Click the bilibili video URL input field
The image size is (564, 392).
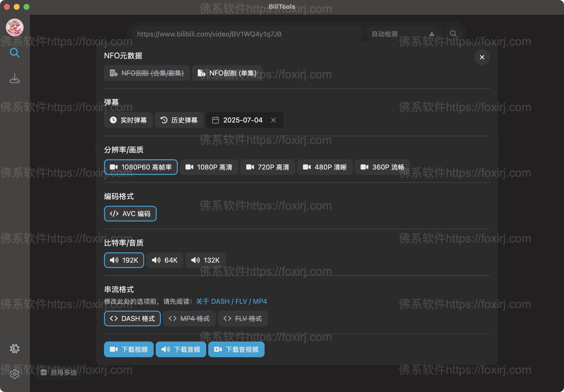(x=246, y=34)
